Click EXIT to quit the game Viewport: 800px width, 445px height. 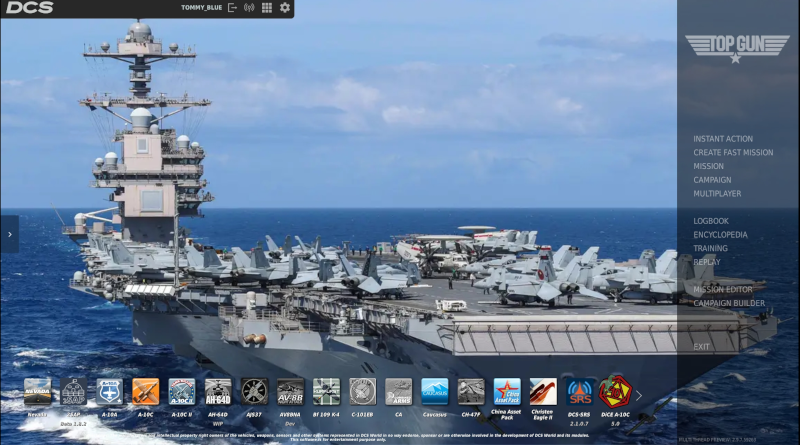point(702,347)
